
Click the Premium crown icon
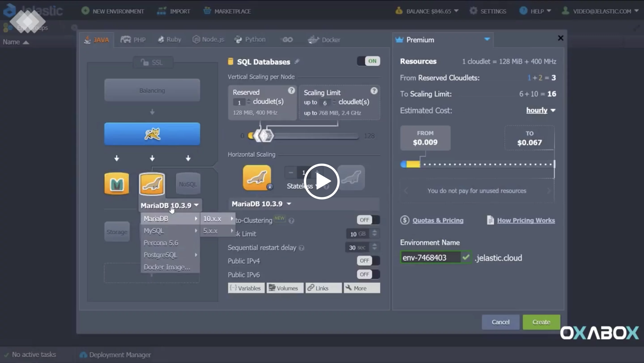coord(399,40)
